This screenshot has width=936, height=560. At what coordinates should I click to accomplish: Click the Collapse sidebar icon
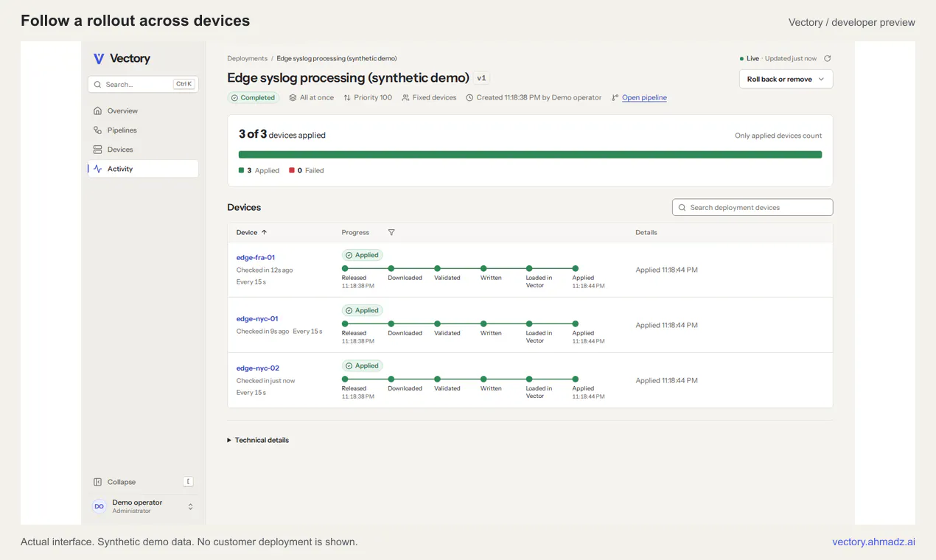click(97, 482)
